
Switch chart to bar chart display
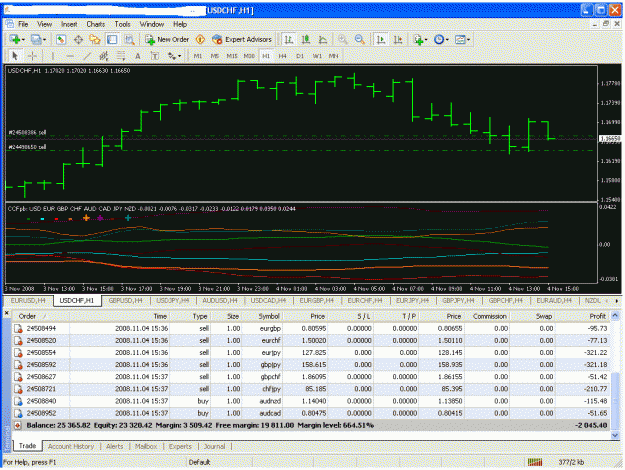pos(289,39)
